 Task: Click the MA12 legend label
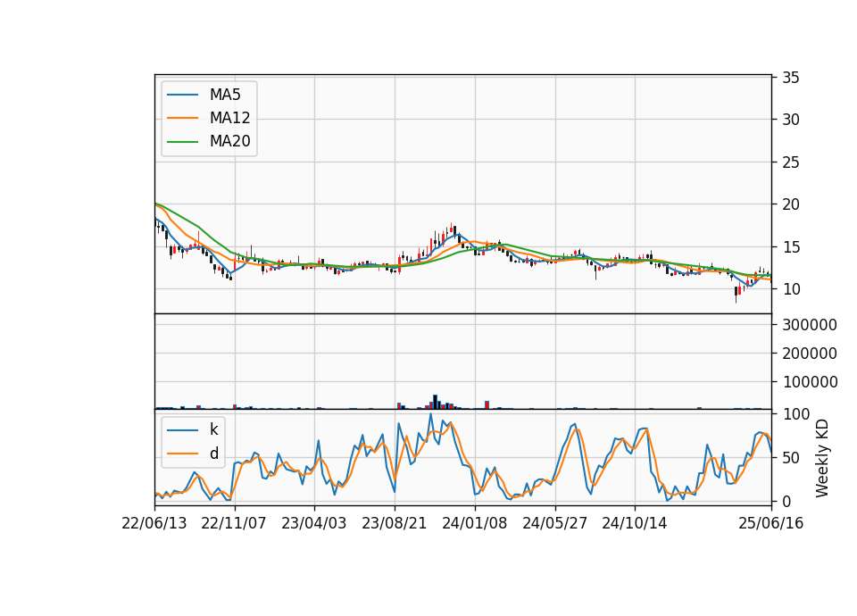[x=229, y=118]
